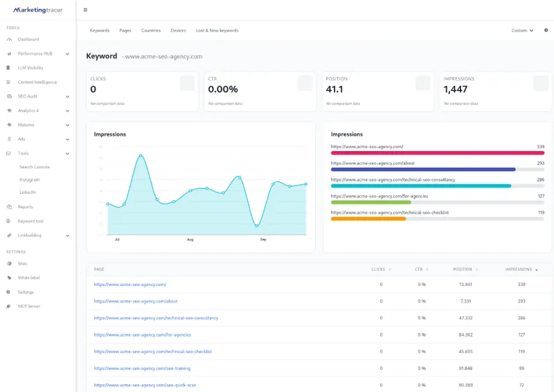Open the technical-seo-consultancy link in table

pyautogui.click(x=156, y=318)
